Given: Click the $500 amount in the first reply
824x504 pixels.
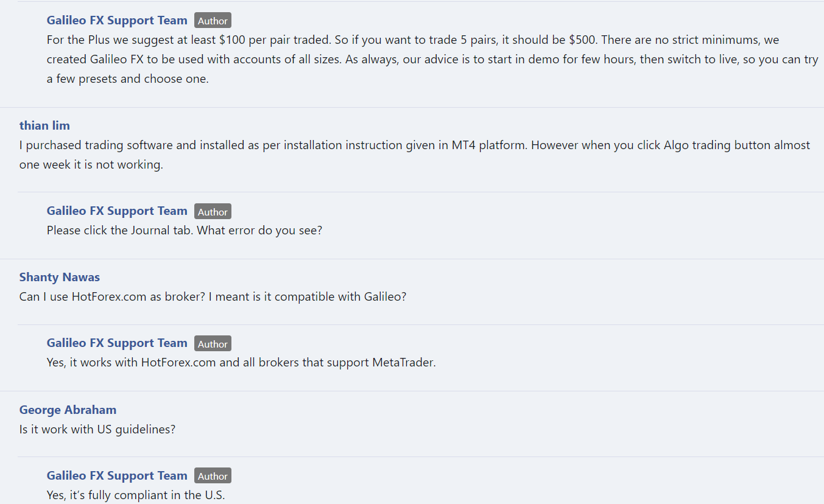Looking at the screenshot, I should coord(582,40).
